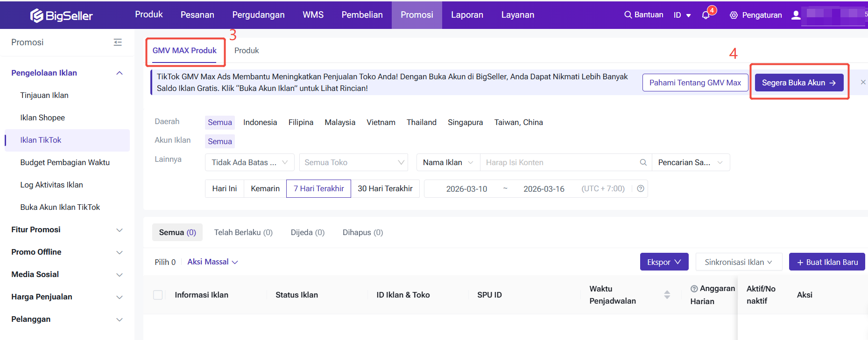Click the Harap Isi Konten search field
This screenshot has width=868, height=340.
point(559,162)
